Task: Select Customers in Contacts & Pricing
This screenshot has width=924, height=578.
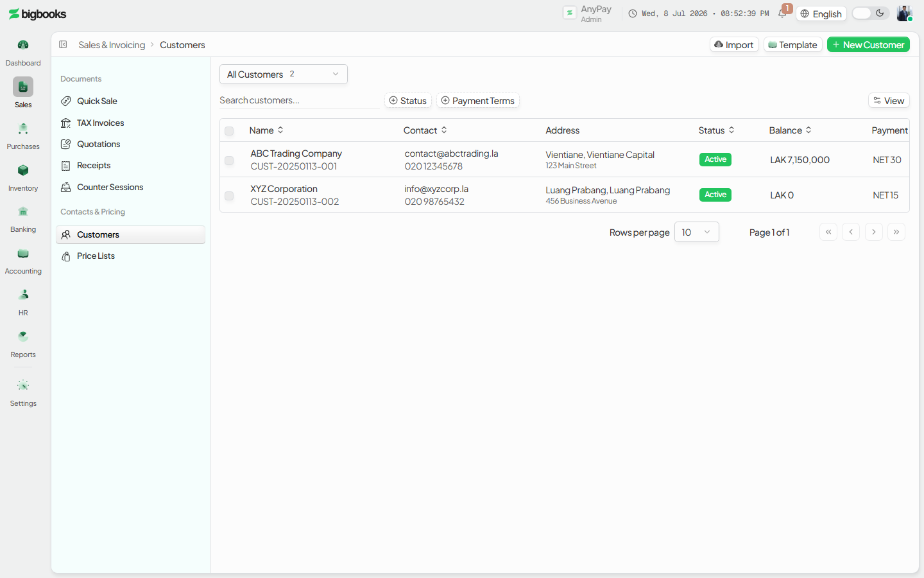Action: coord(130,234)
